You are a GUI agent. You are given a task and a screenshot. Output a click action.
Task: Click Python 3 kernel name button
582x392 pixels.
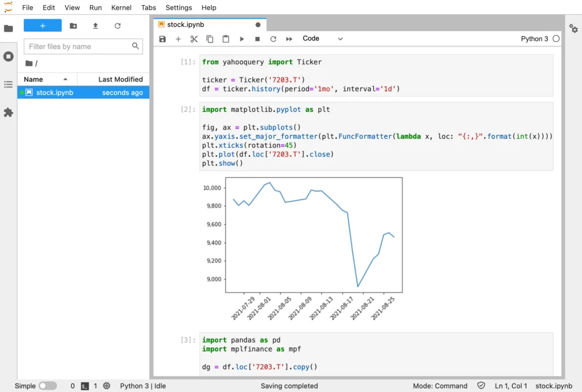pos(534,39)
